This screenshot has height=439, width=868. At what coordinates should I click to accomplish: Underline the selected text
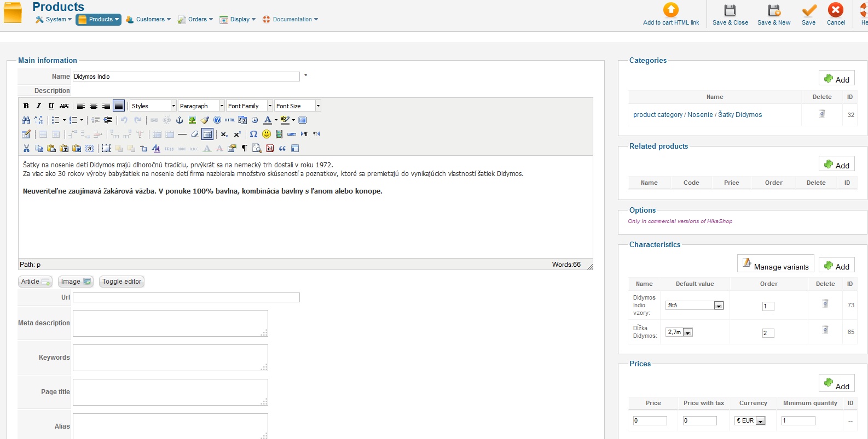(51, 106)
